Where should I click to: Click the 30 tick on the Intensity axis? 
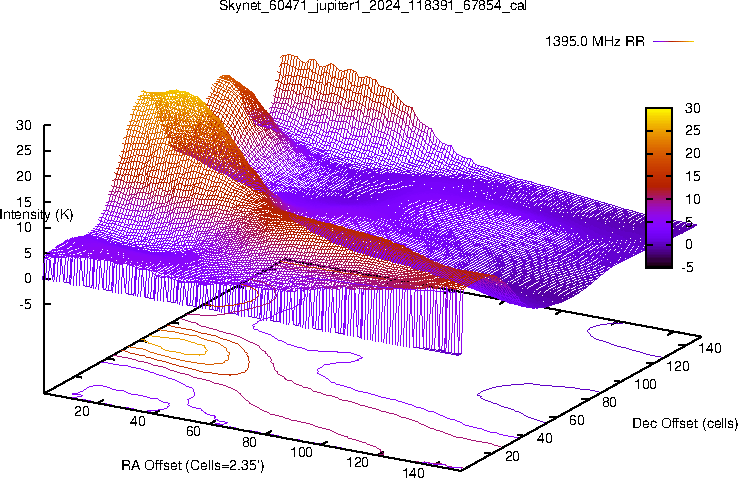(24, 125)
